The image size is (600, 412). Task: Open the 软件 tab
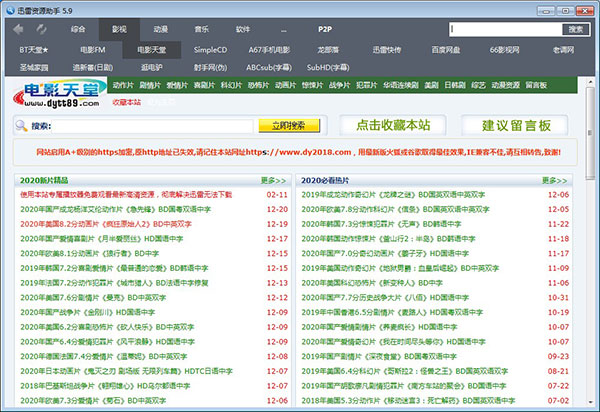click(x=243, y=29)
